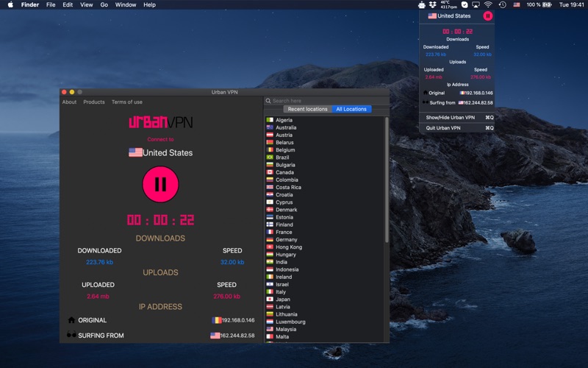Click the temperature and fan rpm indicator
The width and height of the screenshot is (588, 368).
tap(449, 4)
